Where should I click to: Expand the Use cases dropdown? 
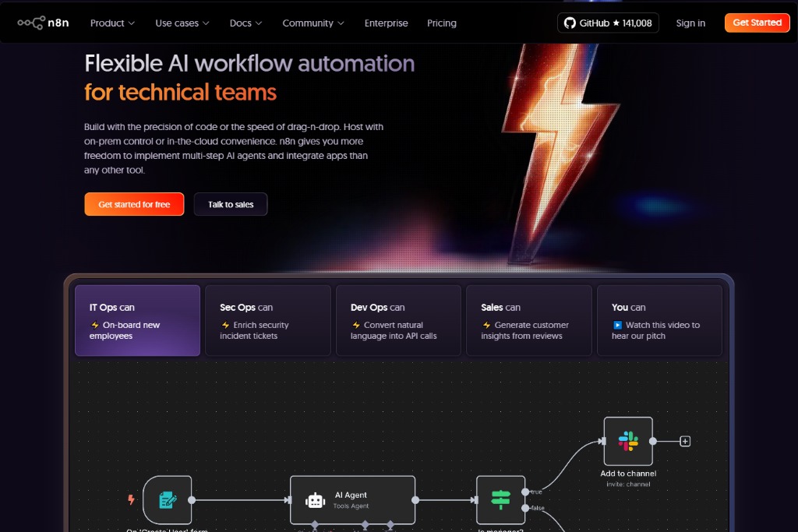182,23
